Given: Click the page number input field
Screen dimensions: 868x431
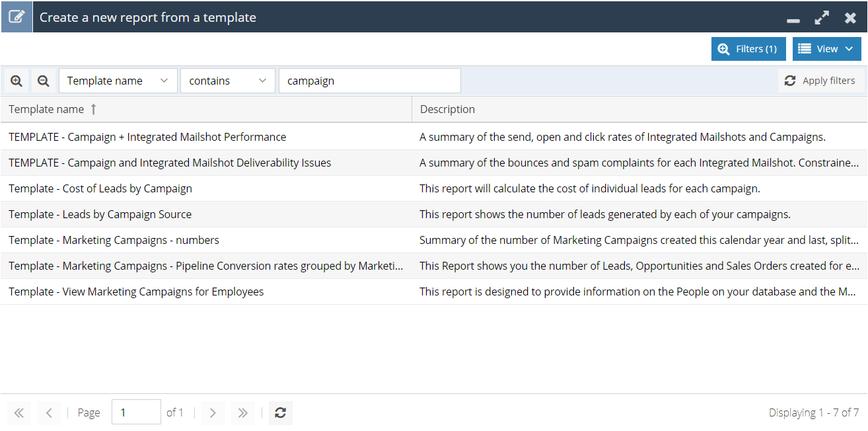Looking at the screenshot, I should tap(136, 412).
